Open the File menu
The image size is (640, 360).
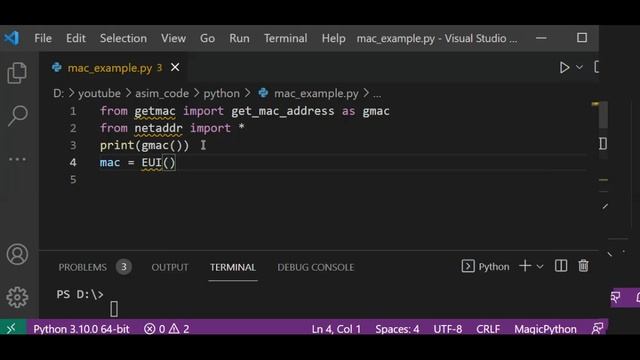43,38
